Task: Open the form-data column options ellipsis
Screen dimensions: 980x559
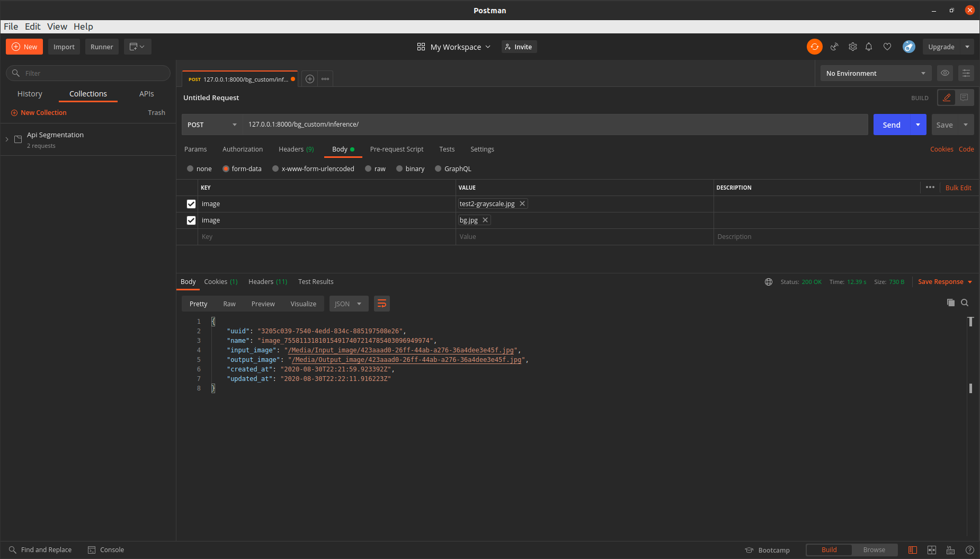Action: [x=930, y=188]
